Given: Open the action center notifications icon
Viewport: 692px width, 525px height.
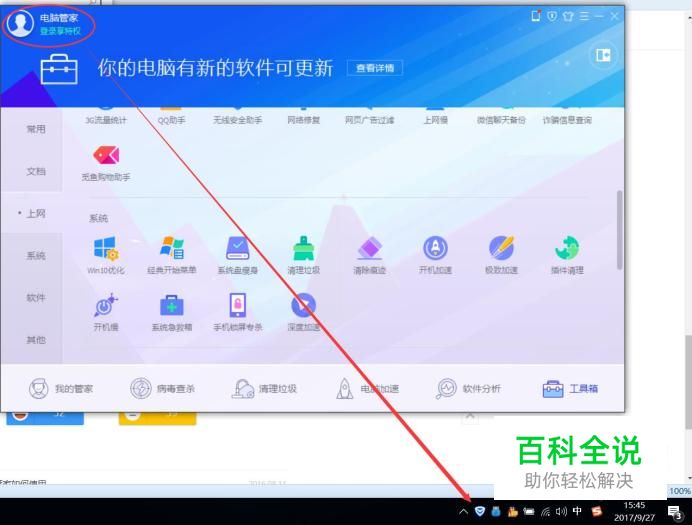Looking at the screenshot, I should click(x=675, y=513).
